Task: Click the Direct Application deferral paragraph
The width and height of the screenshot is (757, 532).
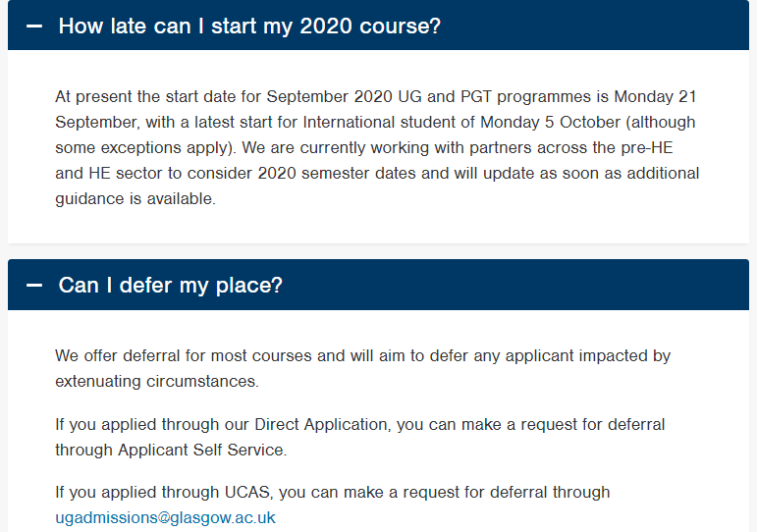Action: click(359, 437)
